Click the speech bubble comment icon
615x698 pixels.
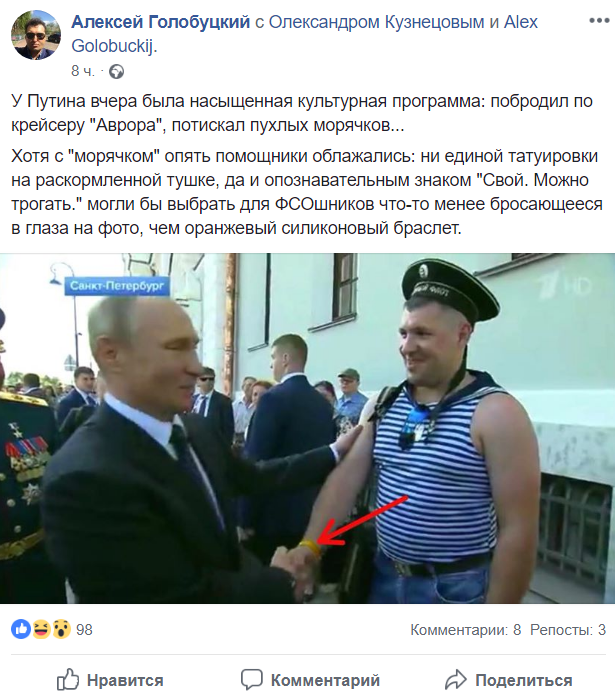[251, 680]
